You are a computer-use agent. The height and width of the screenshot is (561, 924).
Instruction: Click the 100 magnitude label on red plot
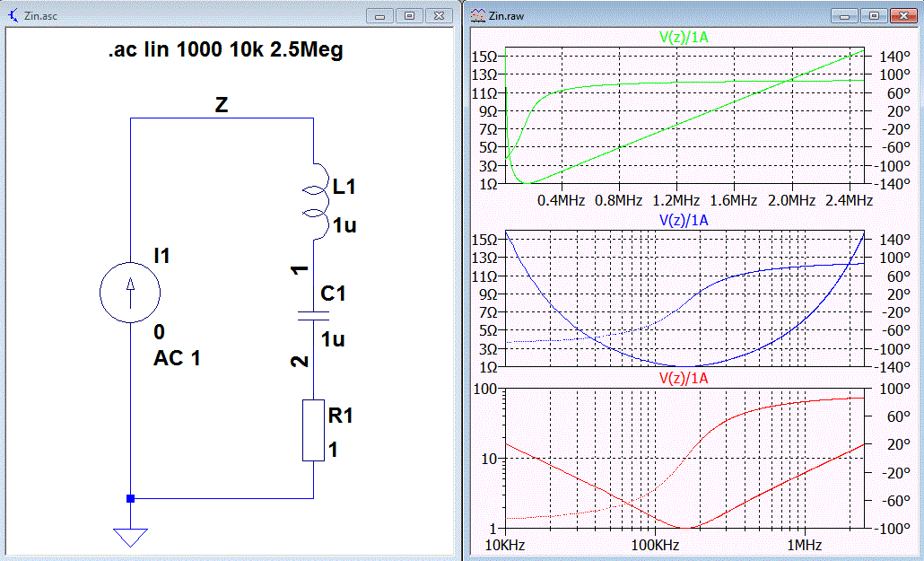pyautogui.click(x=485, y=389)
